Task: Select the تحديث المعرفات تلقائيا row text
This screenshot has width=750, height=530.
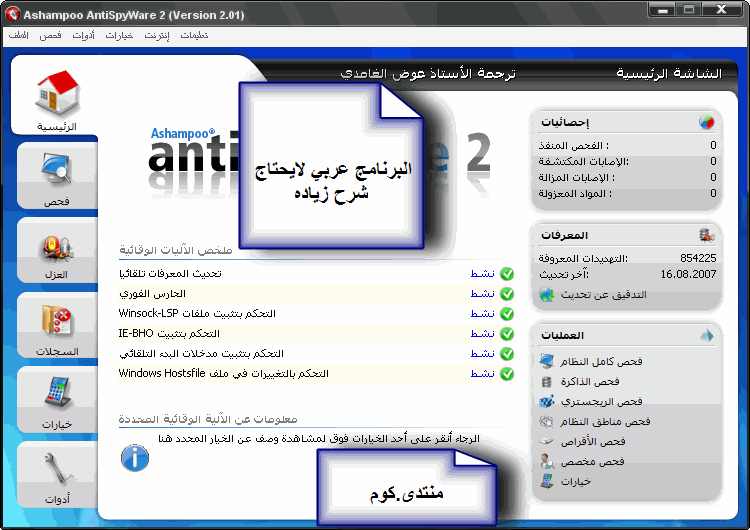Action: click(170, 274)
